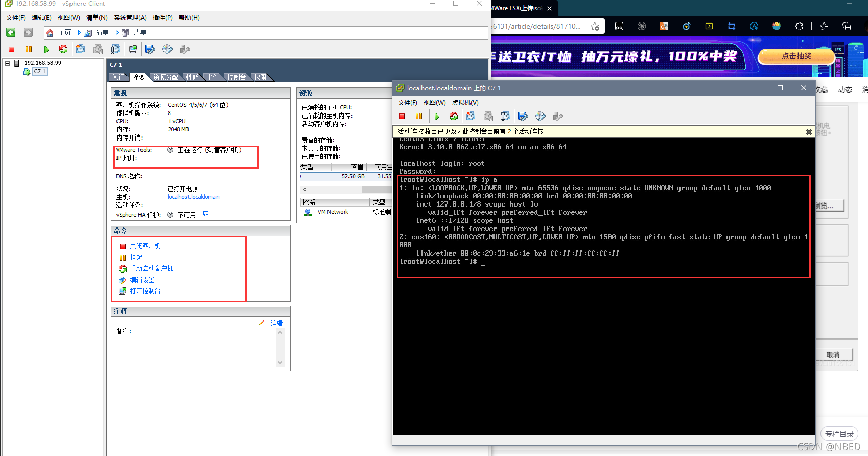Click the red stop icon in console window
The height and width of the screenshot is (456, 868).
point(402,116)
